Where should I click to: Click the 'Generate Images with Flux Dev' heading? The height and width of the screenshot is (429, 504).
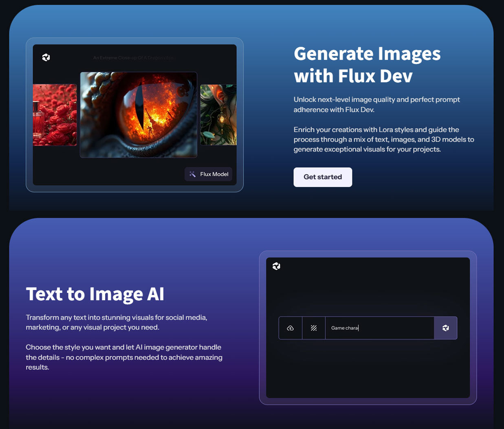point(367,64)
